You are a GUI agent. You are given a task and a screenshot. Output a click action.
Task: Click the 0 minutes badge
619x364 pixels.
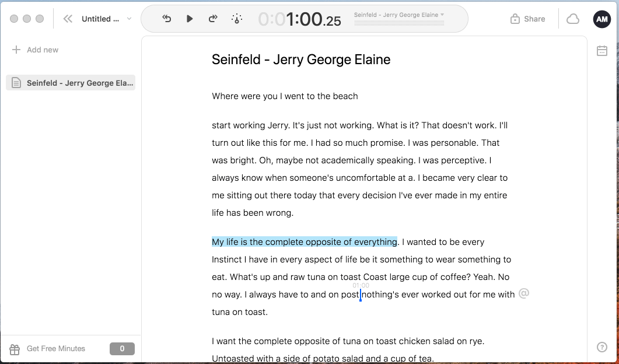pyautogui.click(x=122, y=349)
